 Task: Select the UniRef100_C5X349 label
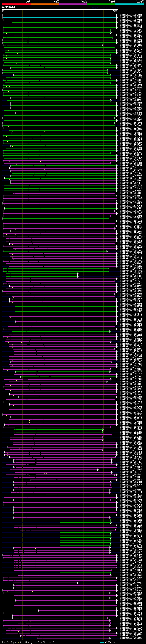131,590
